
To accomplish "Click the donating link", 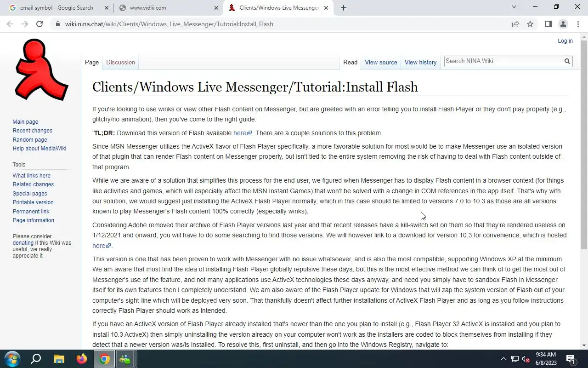I will [x=23, y=243].
